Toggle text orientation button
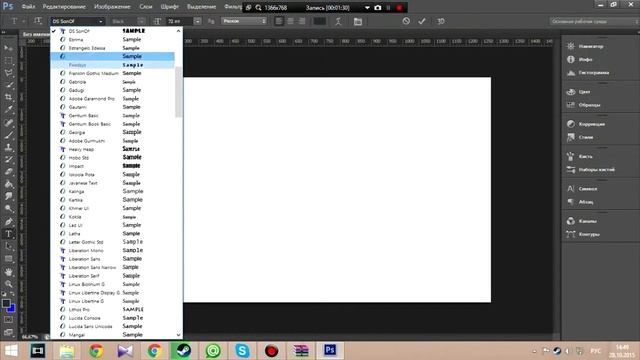The image size is (640, 360). (x=38, y=21)
